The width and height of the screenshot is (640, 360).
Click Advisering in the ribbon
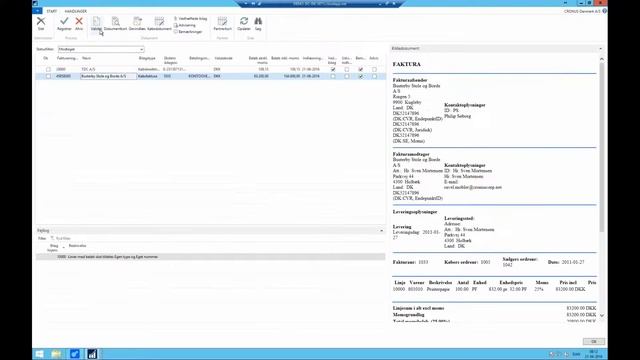click(185, 25)
